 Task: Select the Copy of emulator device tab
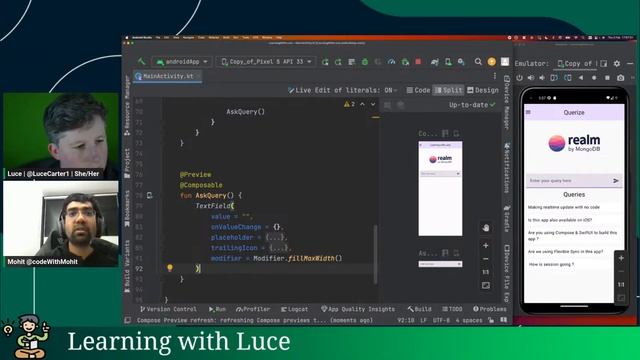pyautogui.click(x=575, y=63)
